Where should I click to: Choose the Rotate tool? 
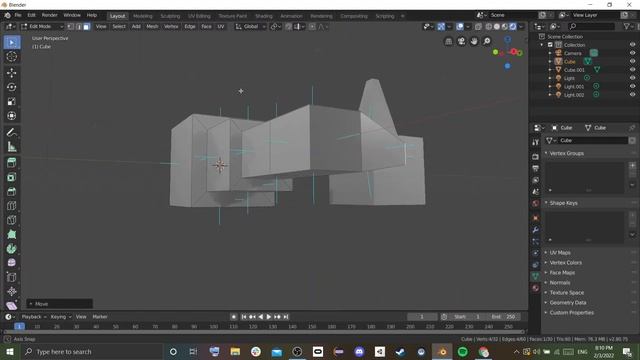12,87
